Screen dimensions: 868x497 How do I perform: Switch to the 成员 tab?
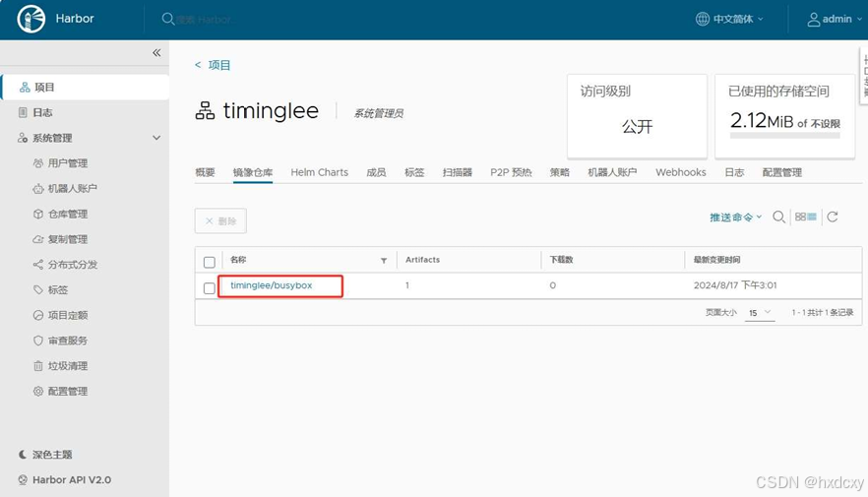coord(376,172)
